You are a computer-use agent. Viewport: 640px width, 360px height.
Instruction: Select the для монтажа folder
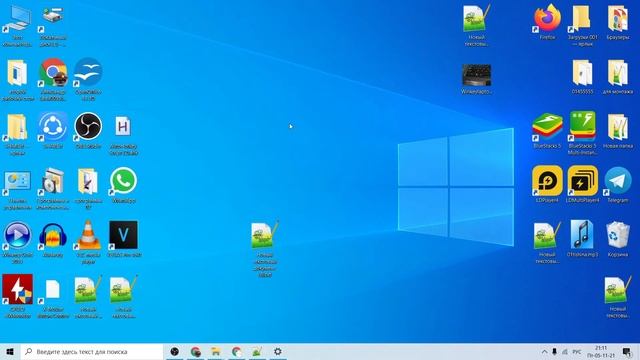[x=618, y=73]
